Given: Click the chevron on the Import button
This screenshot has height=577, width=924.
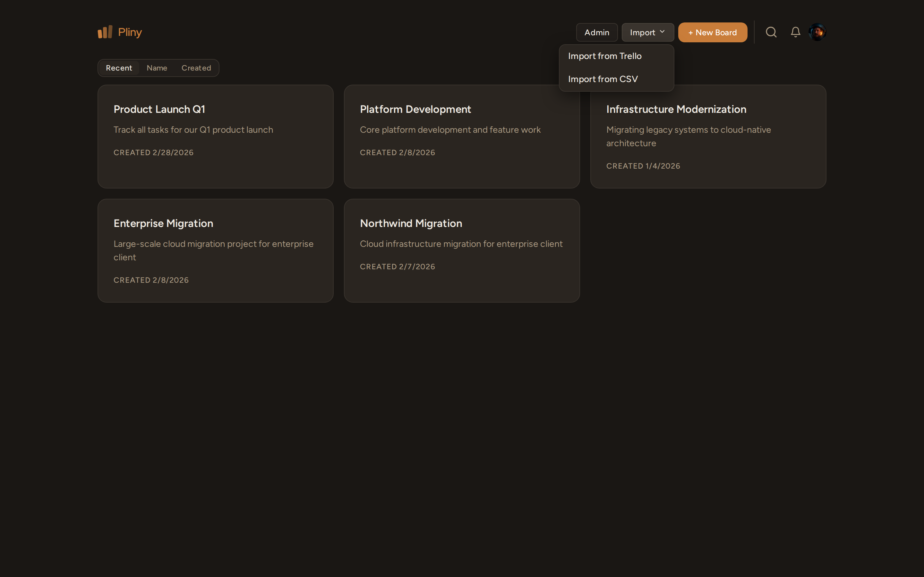Looking at the screenshot, I should [662, 32].
